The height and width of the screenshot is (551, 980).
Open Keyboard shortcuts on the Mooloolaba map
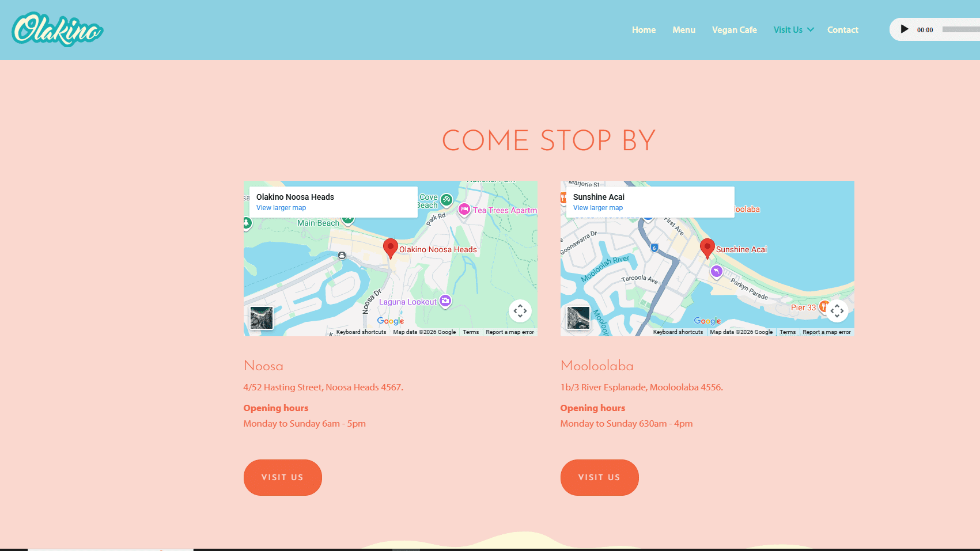click(678, 332)
